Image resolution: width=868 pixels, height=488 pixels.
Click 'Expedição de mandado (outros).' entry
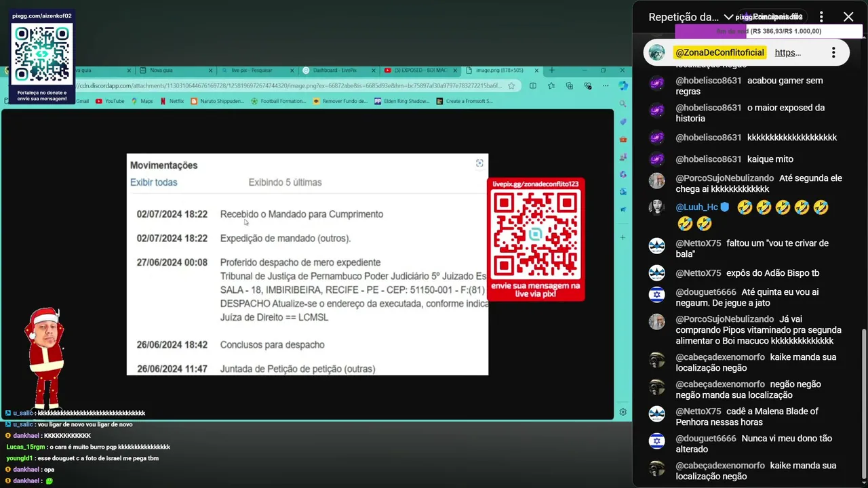pyautogui.click(x=285, y=239)
